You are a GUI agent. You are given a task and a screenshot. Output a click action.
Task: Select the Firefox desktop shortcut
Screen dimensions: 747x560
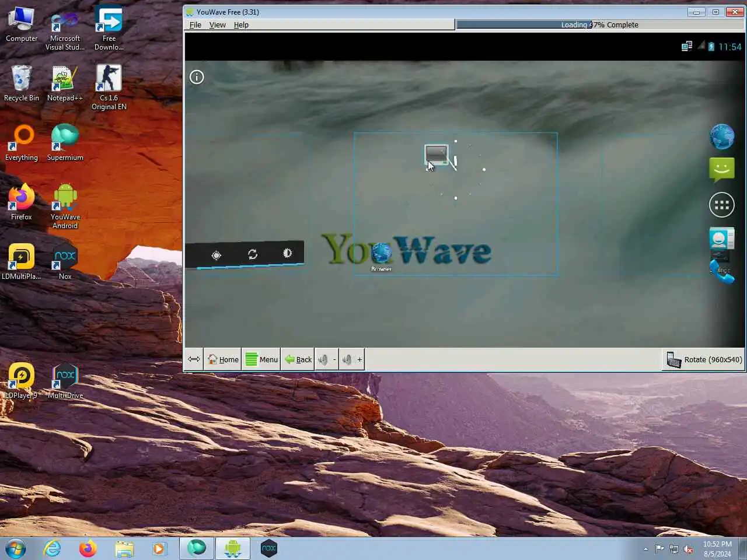point(22,202)
